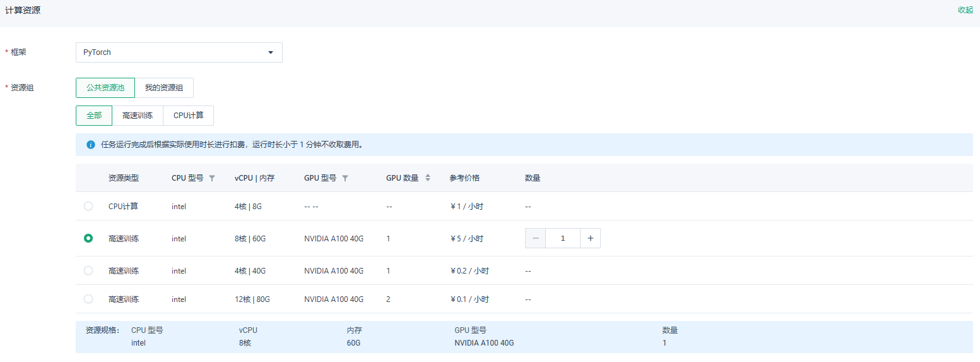Screen dimensions: 980x362
Task: Filter by 高速训练 tab
Action: [138, 116]
